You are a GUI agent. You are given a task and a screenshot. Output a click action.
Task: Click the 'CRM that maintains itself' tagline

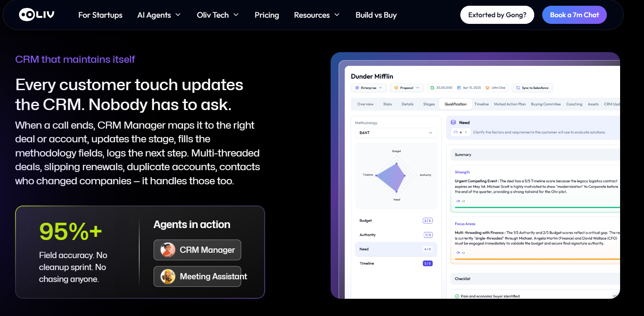point(75,59)
